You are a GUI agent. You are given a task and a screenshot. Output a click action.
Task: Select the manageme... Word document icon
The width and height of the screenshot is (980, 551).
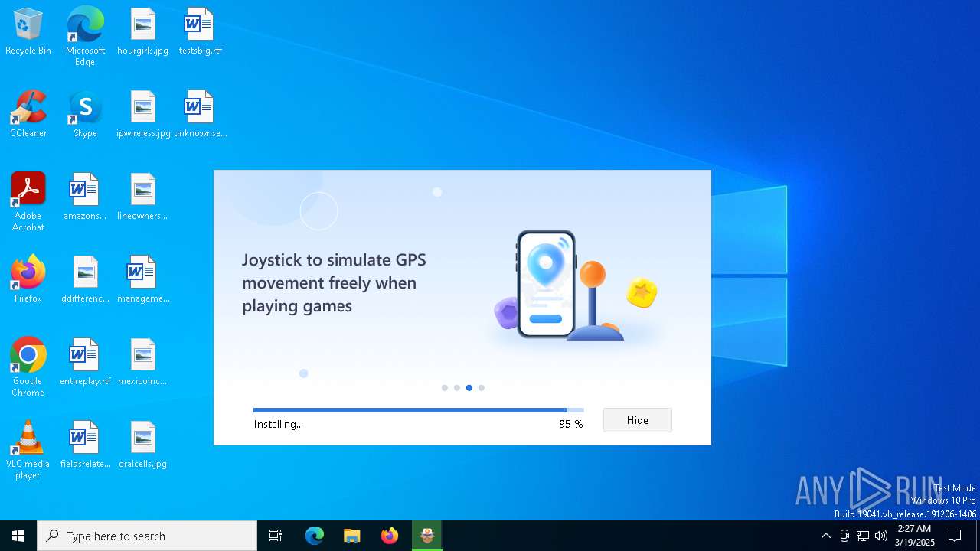click(x=142, y=280)
